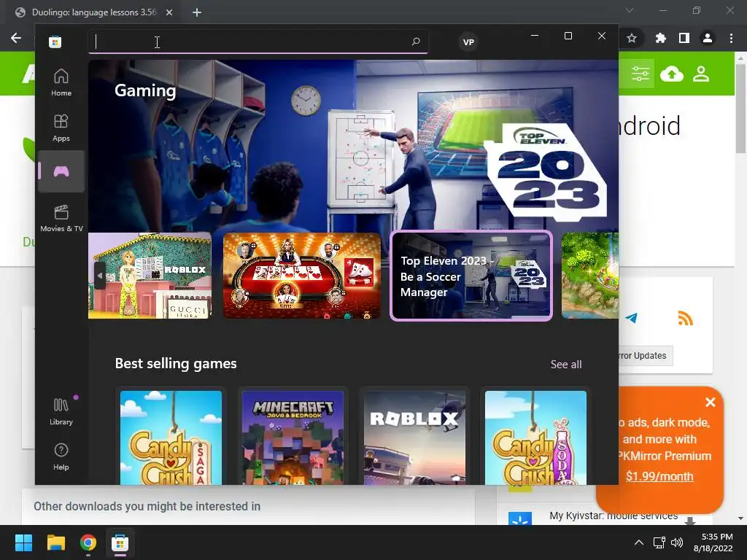Click APKMirror filter sliders icon
The image size is (747, 560).
pyautogui.click(x=640, y=74)
